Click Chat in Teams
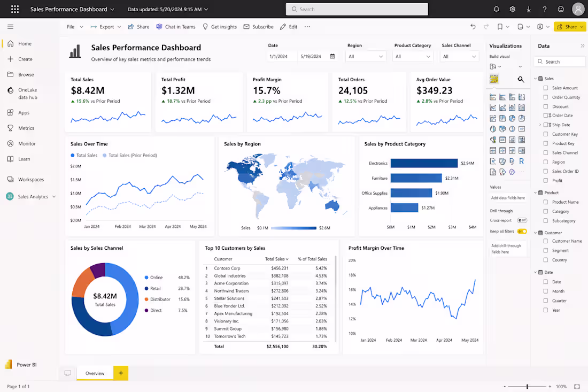This screenshot has width=588, height=392. tap(176, 27)
